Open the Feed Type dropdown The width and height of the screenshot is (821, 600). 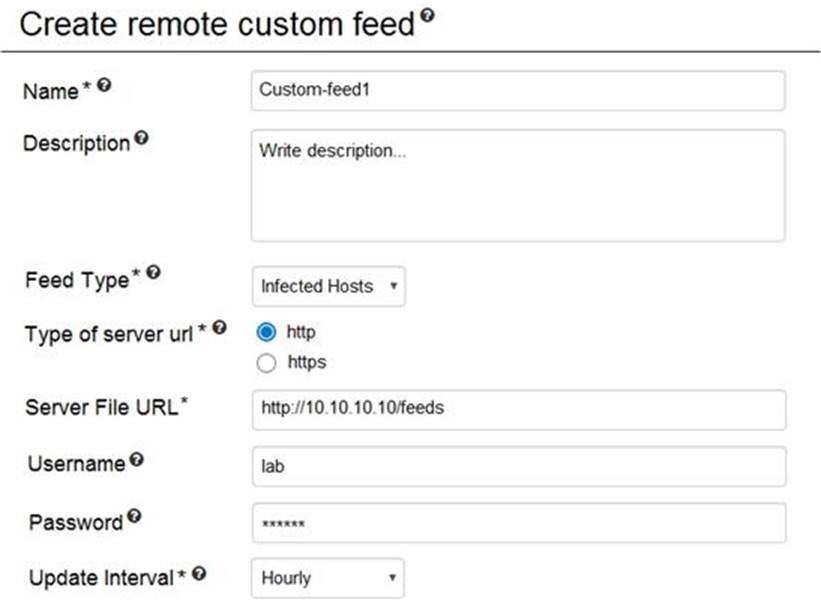pyautogui.click(x=328, y=287)
